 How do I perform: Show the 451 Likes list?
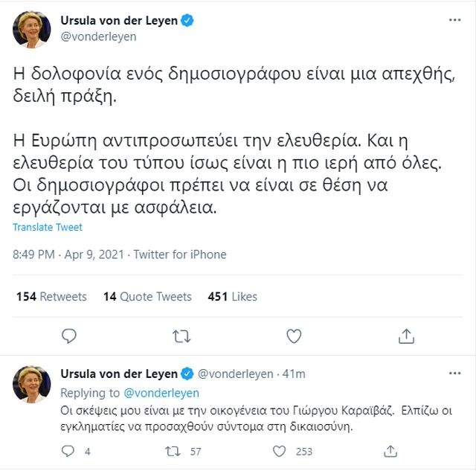233,296
